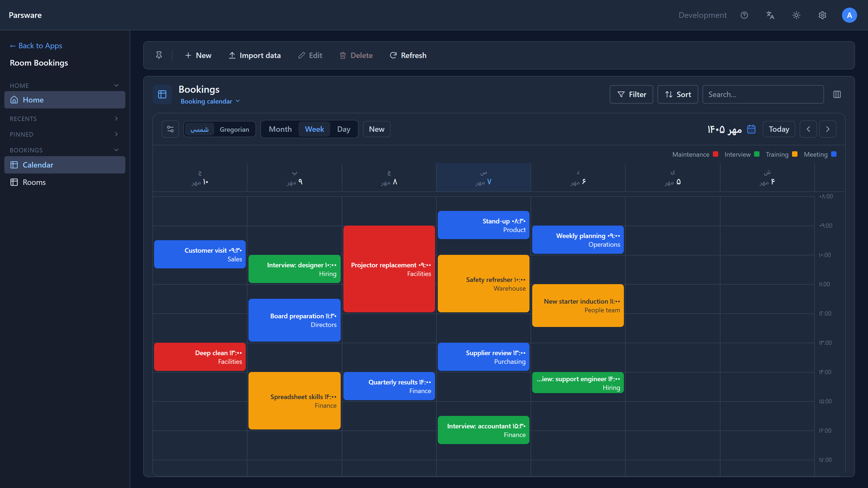868x488 pixels.
Task: Open the language translation icon
Action: tap(770, 15)
